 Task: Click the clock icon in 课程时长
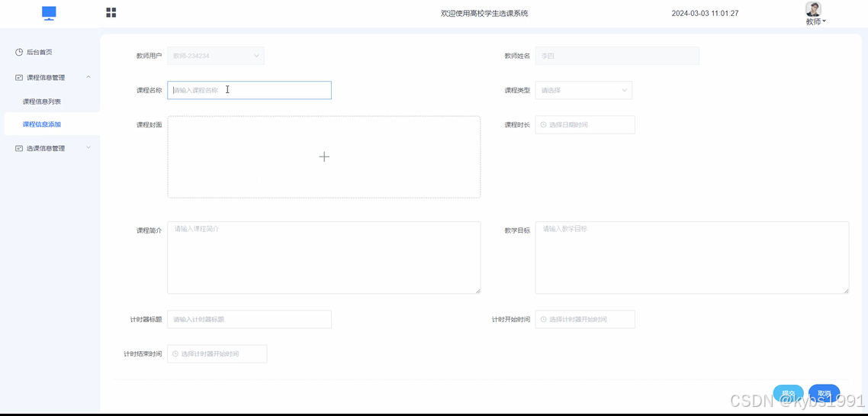coord(544,125)
